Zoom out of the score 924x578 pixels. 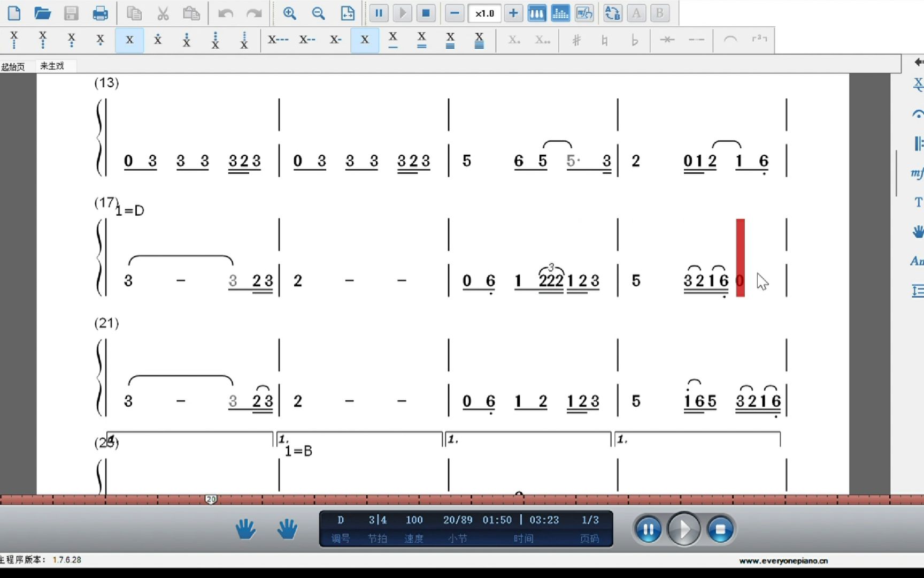[x=318, y=13]
